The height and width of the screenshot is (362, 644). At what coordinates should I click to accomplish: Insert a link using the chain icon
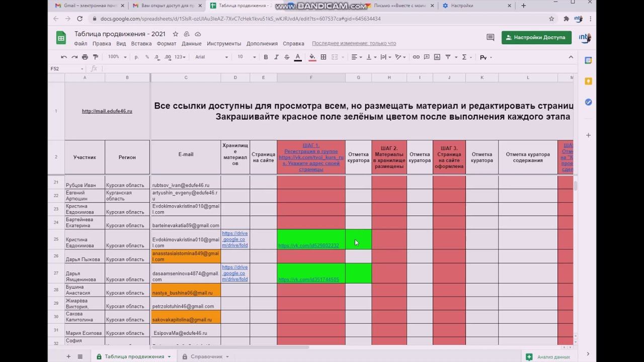tap(416, 57)
